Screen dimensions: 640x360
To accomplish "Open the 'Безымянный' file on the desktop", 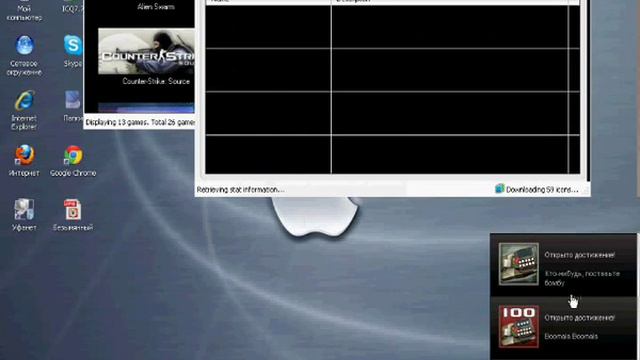I will [x=73, y=215].
